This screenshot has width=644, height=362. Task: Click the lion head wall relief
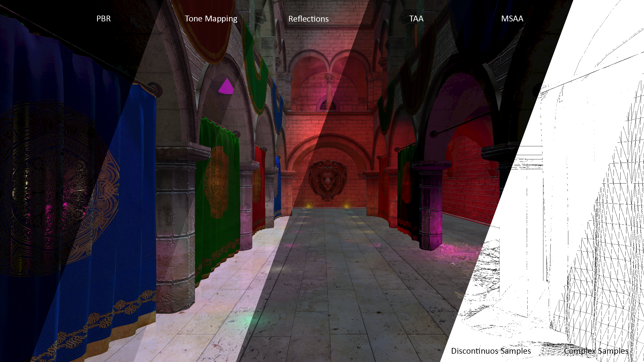point(328,180)
